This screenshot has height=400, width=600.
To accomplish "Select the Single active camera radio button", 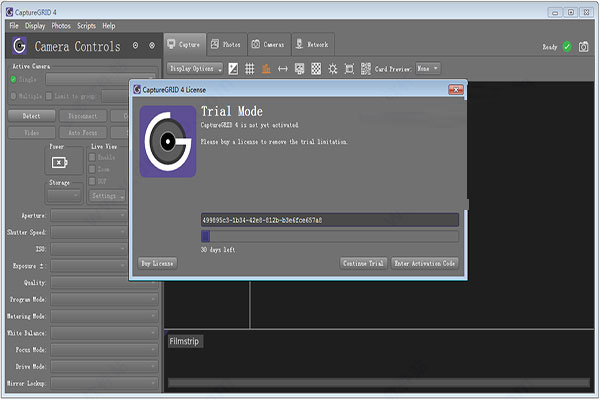I will coord(13,79).
